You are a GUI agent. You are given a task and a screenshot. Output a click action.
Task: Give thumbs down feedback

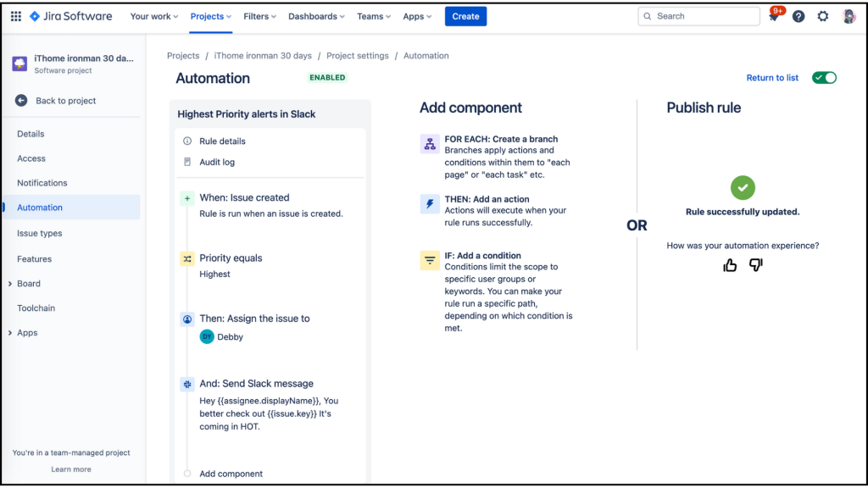(755, 265)
